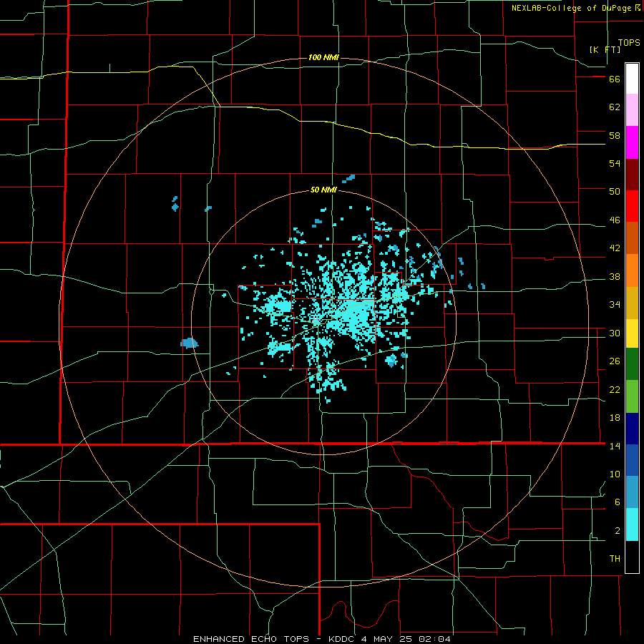Click the Enhanced Echo Tops KDDC timestamp caption
Screen dimensions: 644x644
point(322,639)
